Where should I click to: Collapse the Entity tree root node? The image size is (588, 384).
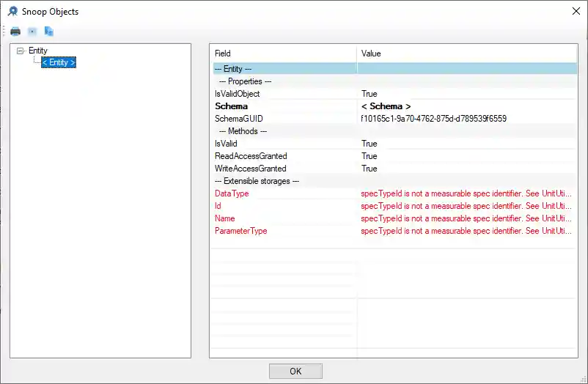20,51
